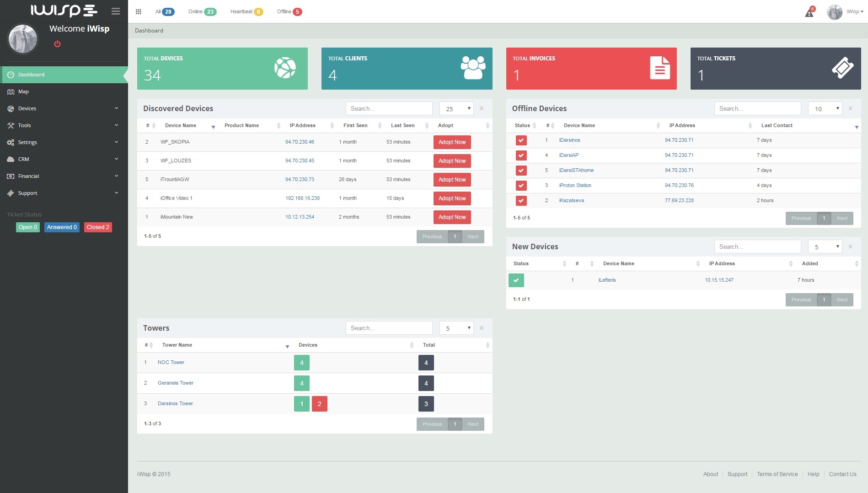Toggle the red status checkbox for iKazatseva

[521, 201]
